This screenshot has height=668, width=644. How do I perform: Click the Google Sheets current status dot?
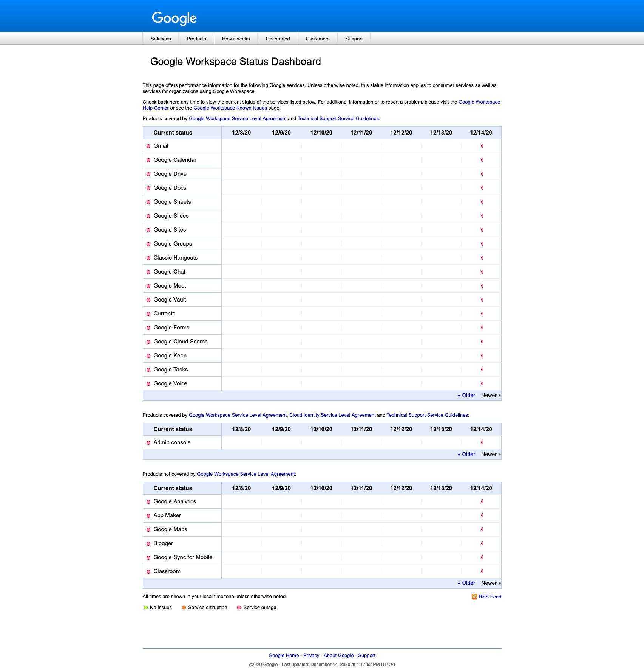(x=148, y=202)
